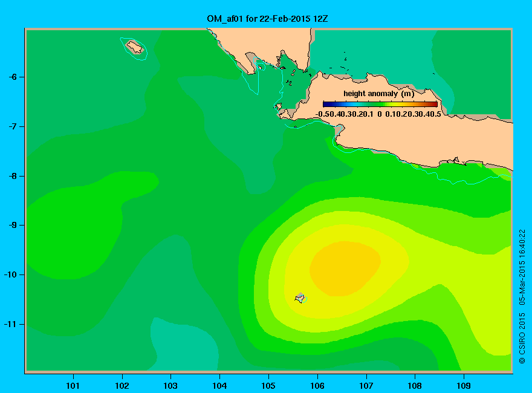Click the color bar tick labels row

pyautogui.click(x=378, y=114)
